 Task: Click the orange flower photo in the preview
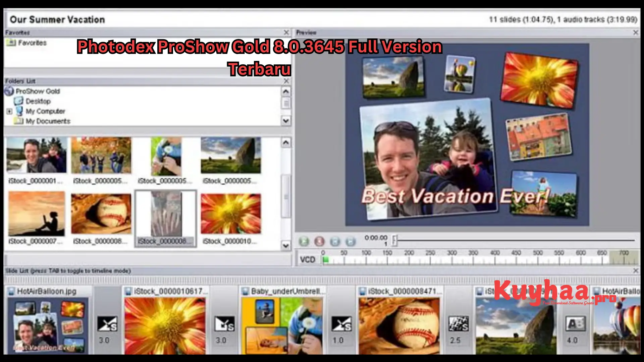coord(539,80)
